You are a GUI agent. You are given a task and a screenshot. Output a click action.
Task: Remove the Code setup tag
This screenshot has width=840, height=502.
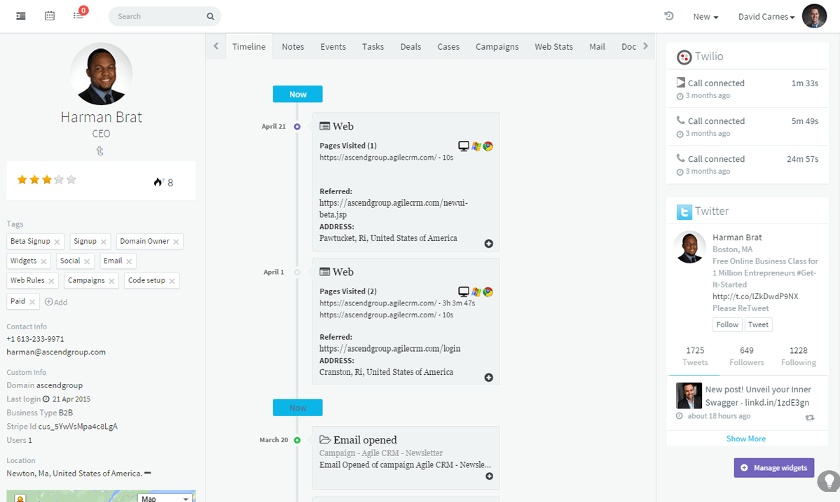[x=171, y=281]
